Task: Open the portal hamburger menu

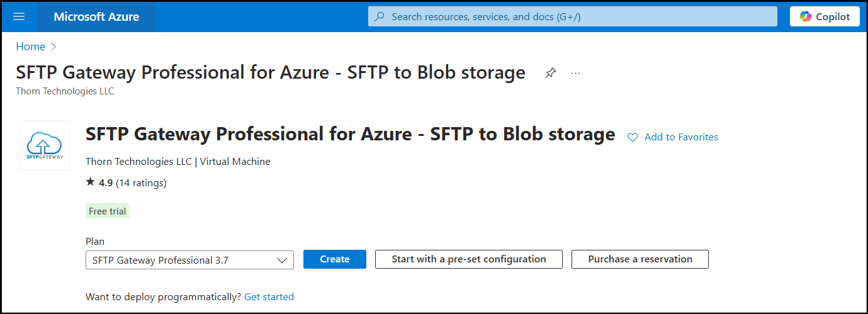Action: [x=19, y=16]
